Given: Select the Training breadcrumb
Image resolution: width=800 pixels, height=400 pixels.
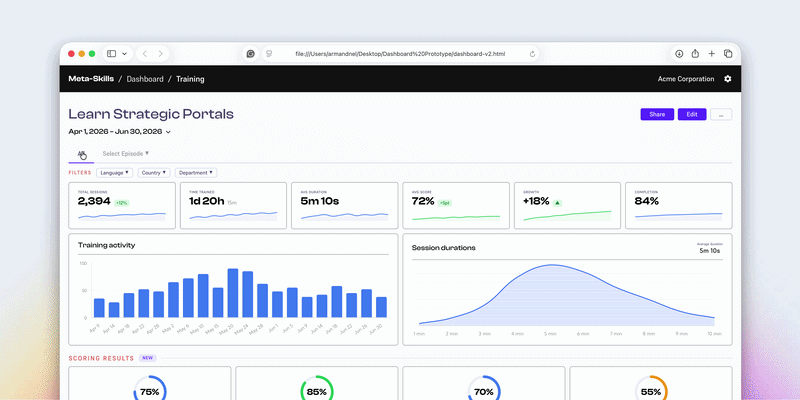Looking at the screenshot, I should pyautogui.click(x=190, y=79).
